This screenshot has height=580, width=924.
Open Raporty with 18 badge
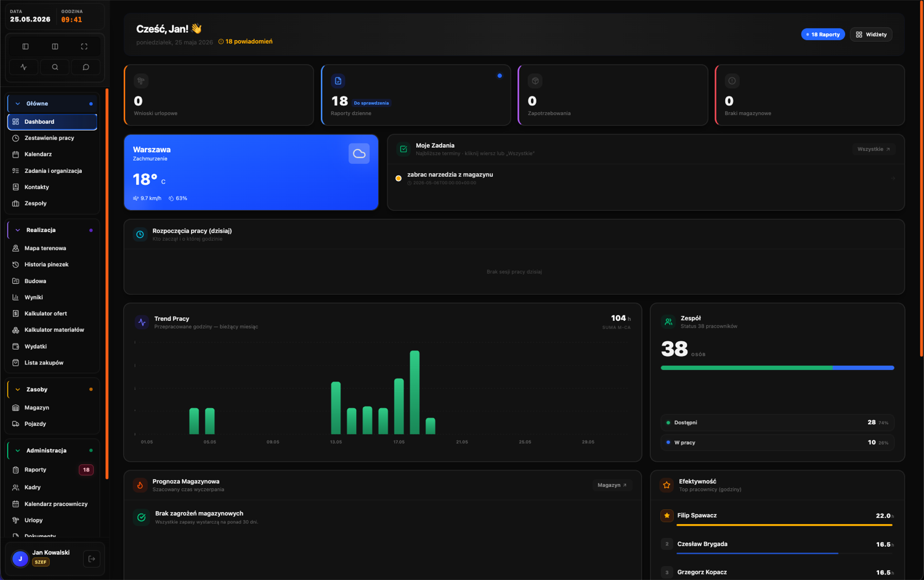52,470
